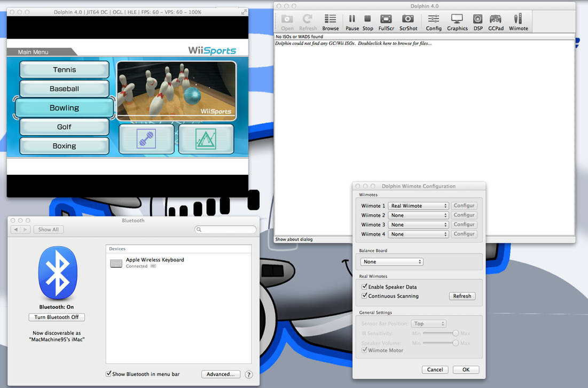588x388 pixels.
Task: Click the forward arrow in Bluetooth preferences
Action: coord(25,230)
